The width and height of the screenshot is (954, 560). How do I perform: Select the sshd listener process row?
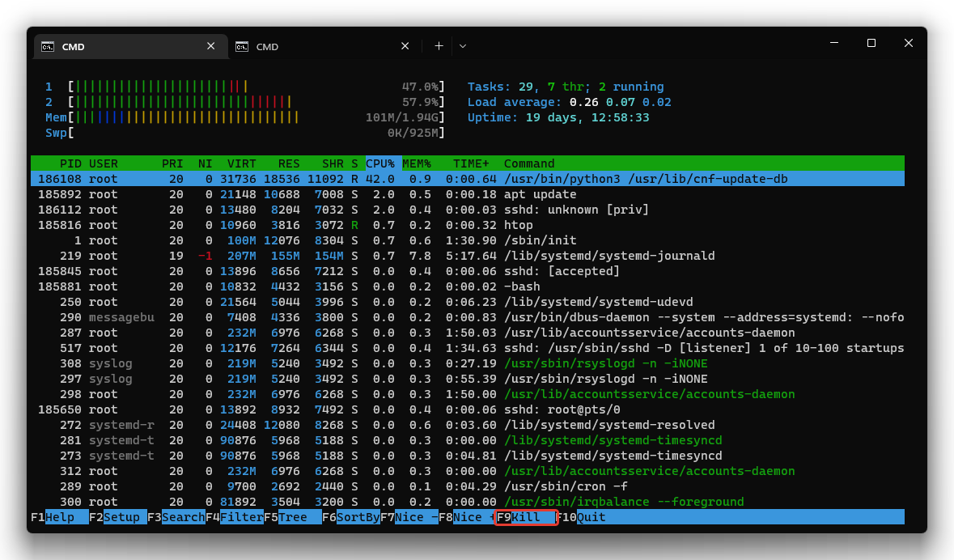tap(467, 348)
